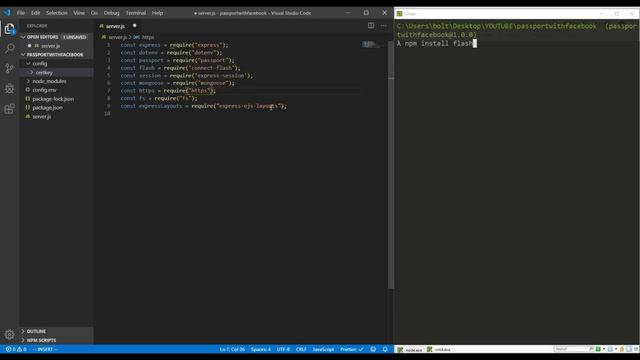Click CRLF line ending in status bar
Image resolution: width=640 pixels, height=360 pixels.
(x=301, y=349)
